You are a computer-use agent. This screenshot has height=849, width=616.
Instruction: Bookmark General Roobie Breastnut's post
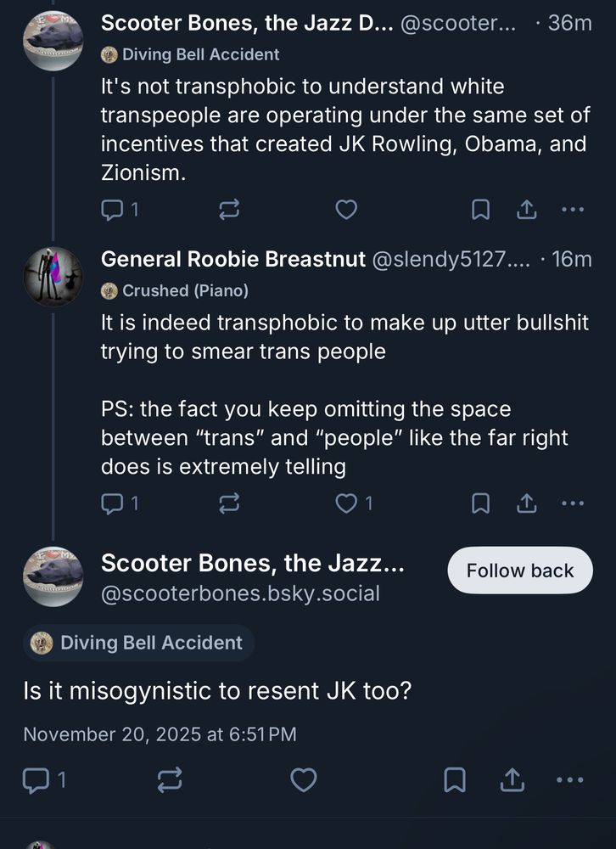pos(480,503)
